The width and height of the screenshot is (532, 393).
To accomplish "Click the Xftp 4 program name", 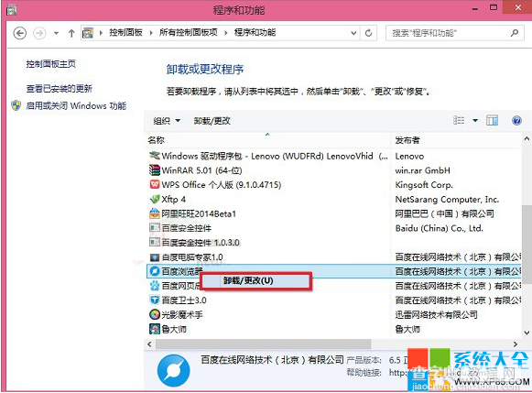I will coord(173,199).
